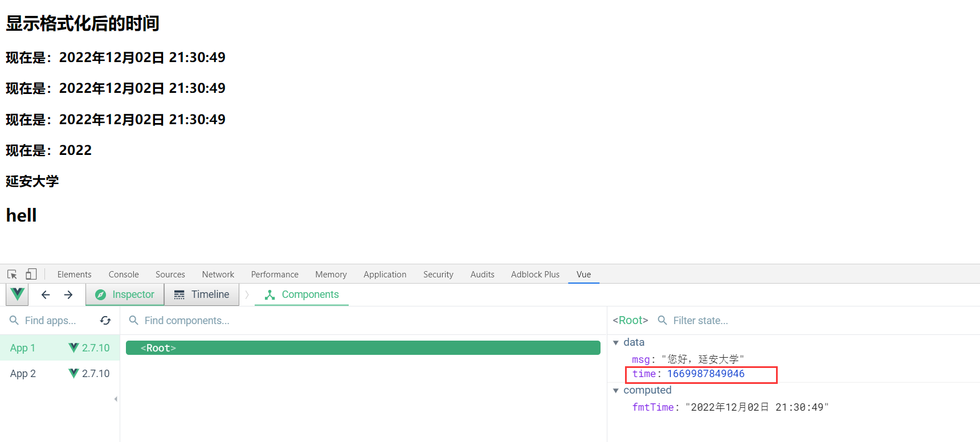This screenshot has height=442, width=980.
Task: Focus the Find components search field
Action: click(x=187, y=320)
